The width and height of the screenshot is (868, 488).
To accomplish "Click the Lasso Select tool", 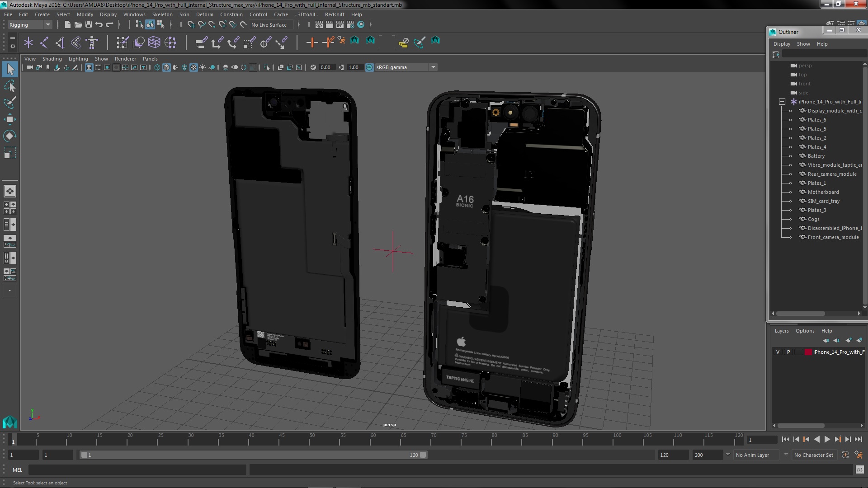I will [x=9, y=86].
